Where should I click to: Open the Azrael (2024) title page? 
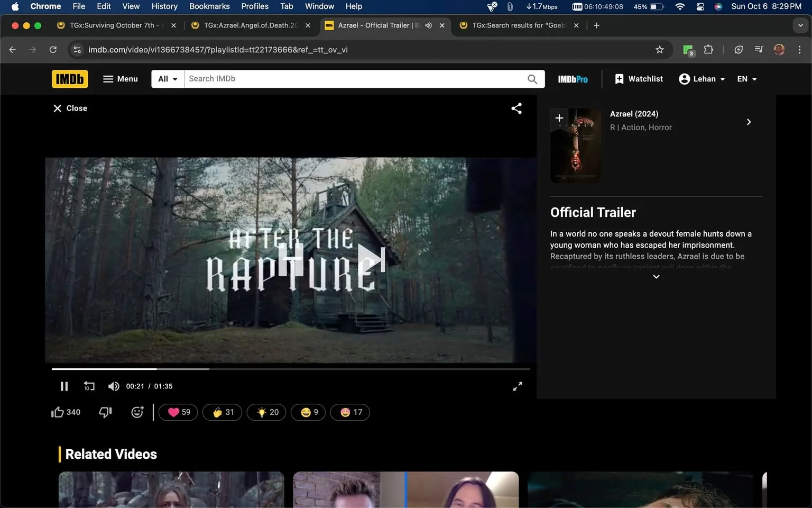634,114
